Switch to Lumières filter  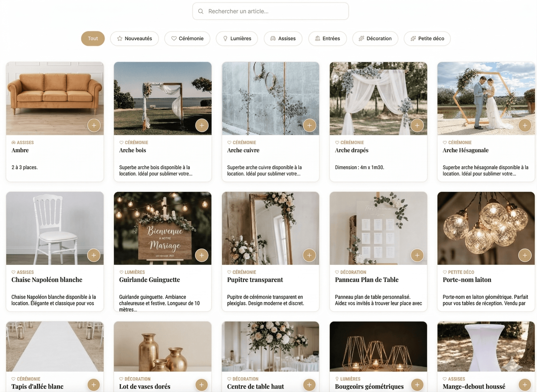[x=237, y=39]
